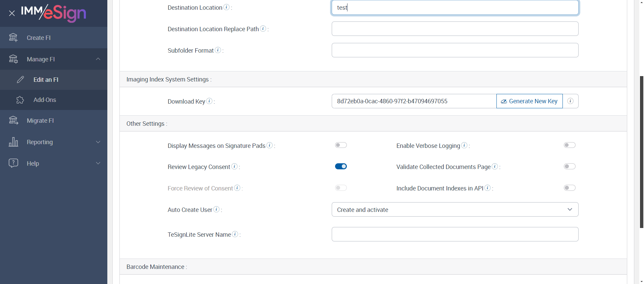Screen dimensions: 644x284
Task: Click the TeSignLite Server Name field
Action: pyautogui.click(x=455, y=234)
